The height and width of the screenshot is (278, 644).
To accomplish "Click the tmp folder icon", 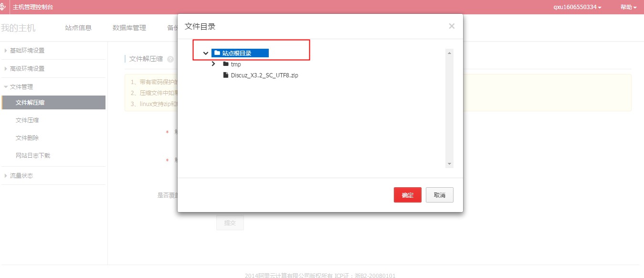I will pos(226,64).
